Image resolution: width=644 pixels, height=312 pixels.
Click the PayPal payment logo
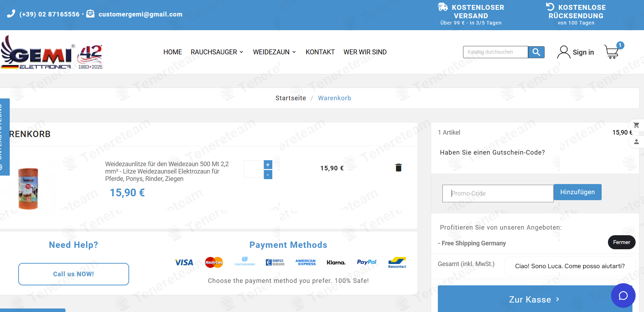(366, 262)
